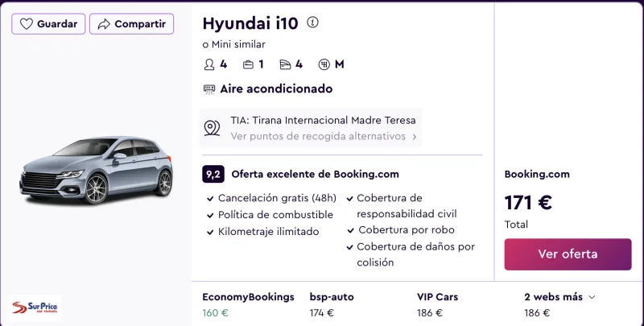Click the map pin location icon
Image resolution: width=644 pixels, height=326 pixels.
[x=212, y=128]
